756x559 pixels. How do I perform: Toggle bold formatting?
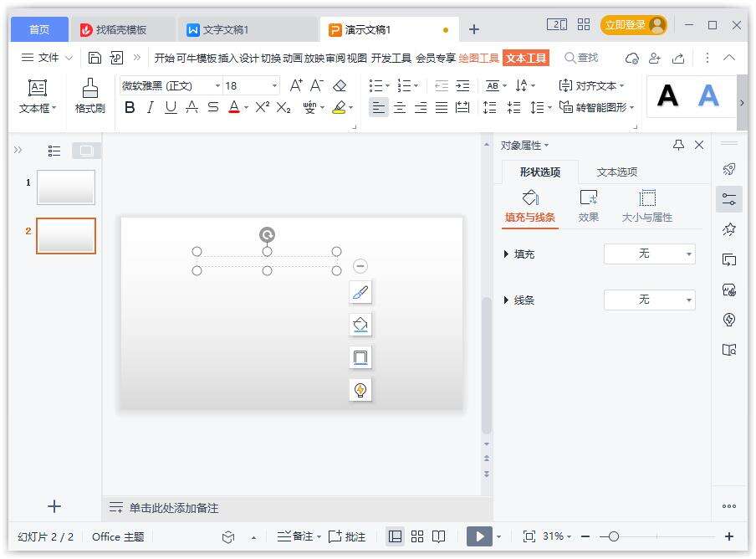130,108
